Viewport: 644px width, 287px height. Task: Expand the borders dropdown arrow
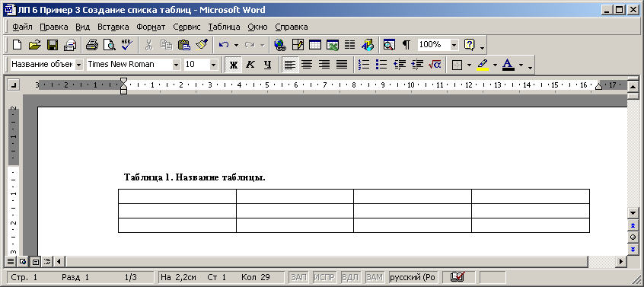click(469, 65)
